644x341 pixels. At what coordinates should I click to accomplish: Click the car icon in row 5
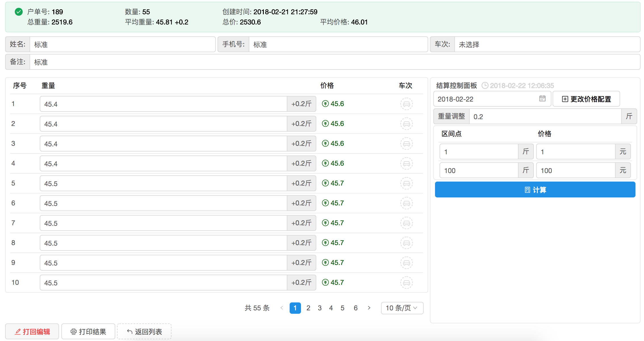[406, 183]
